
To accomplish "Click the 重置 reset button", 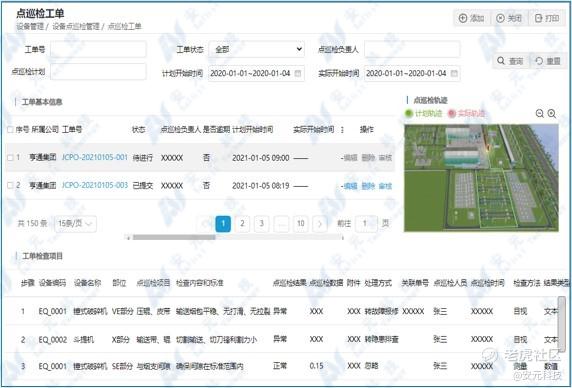I will point(548,61).
